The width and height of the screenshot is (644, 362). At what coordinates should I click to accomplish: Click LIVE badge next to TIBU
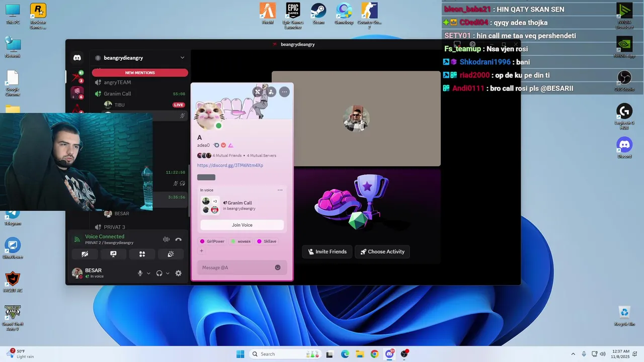(179, 105)
